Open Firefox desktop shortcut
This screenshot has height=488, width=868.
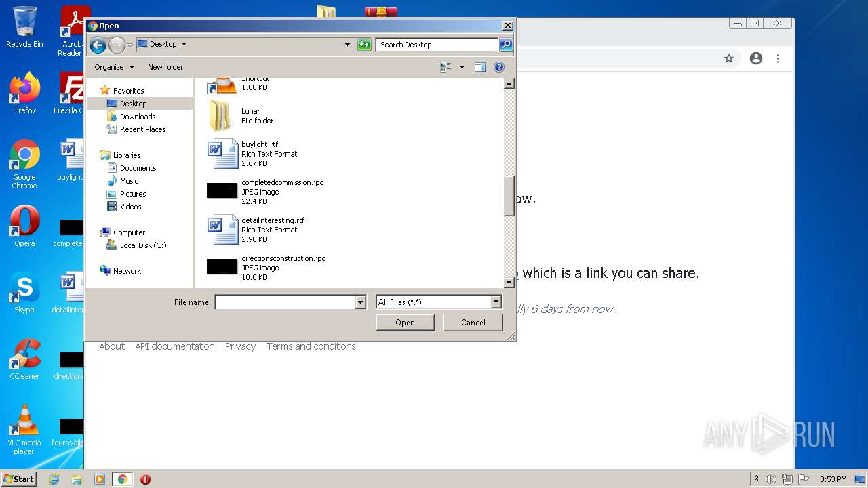(x=24, y=94)
